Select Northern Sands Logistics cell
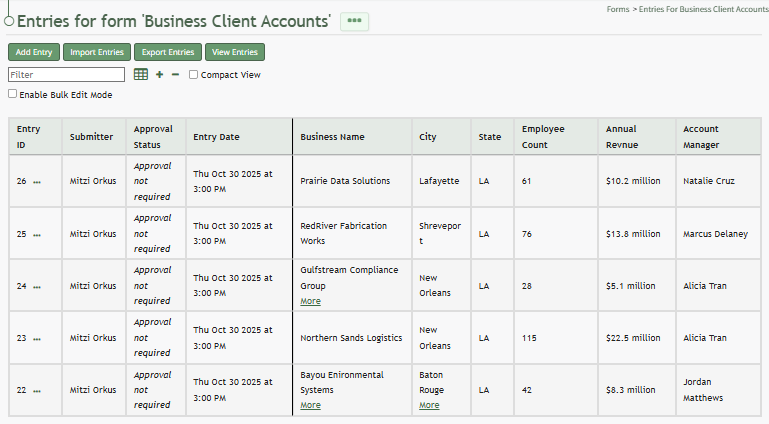 click(351, 338)
